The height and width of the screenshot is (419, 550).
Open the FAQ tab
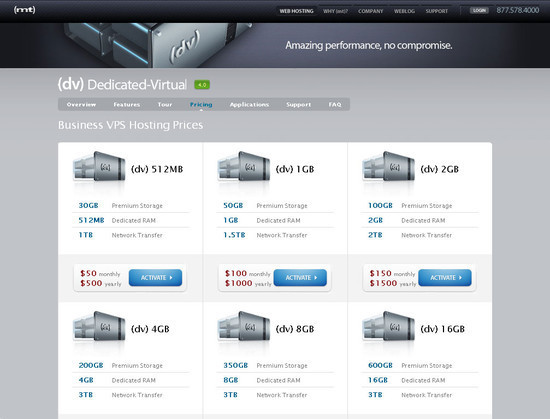click(335, 104)
